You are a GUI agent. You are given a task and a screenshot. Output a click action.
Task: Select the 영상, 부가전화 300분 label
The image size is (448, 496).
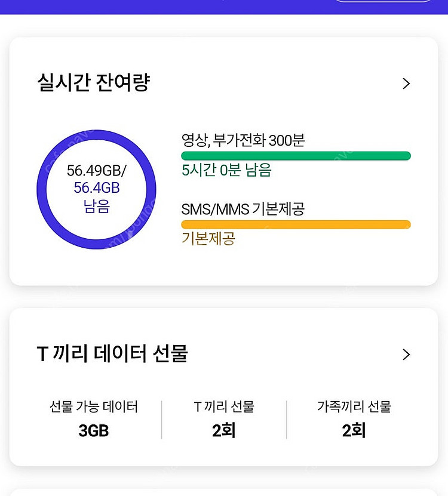pyautogui.click(x=243, y=141)
